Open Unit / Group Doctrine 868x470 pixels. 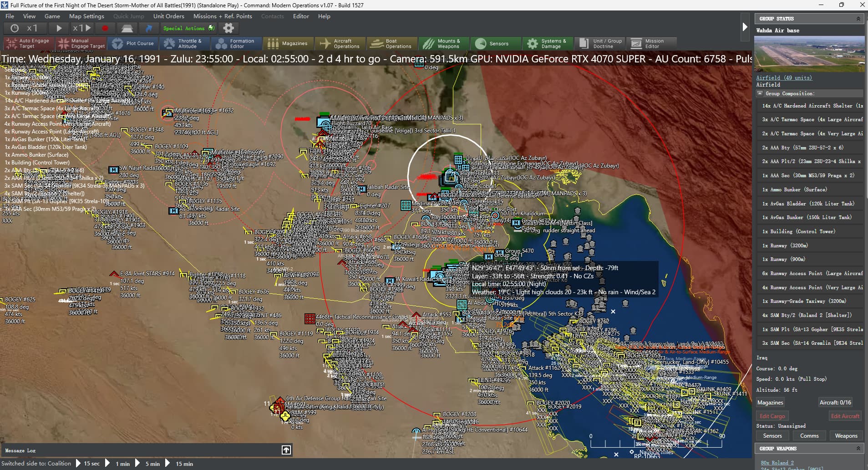(600, 43)
